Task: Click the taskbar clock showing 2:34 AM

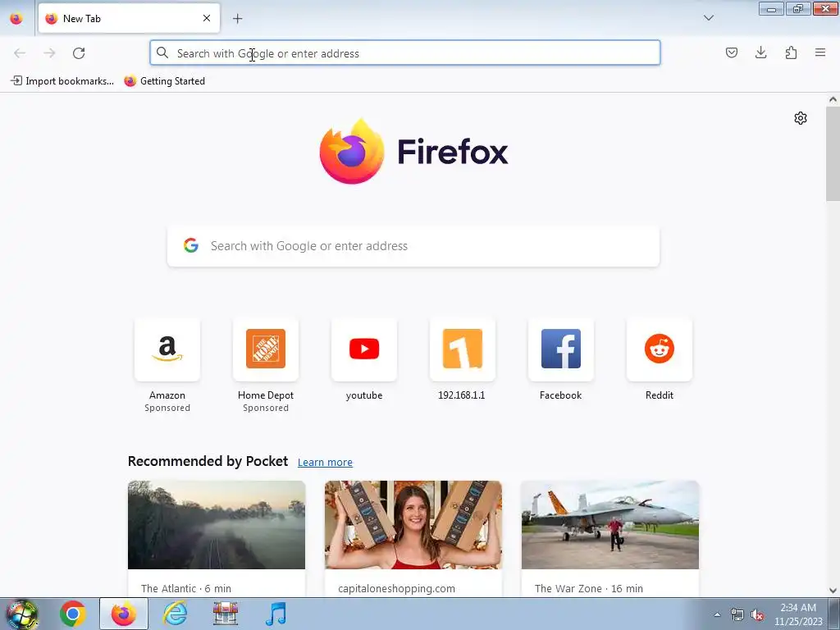Action: pos(798,614)
